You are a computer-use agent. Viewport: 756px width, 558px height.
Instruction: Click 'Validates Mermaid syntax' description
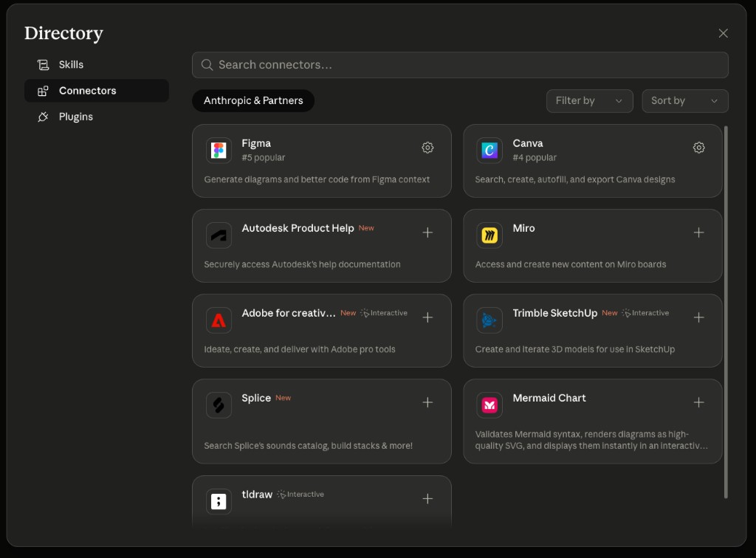pos(591,440)
